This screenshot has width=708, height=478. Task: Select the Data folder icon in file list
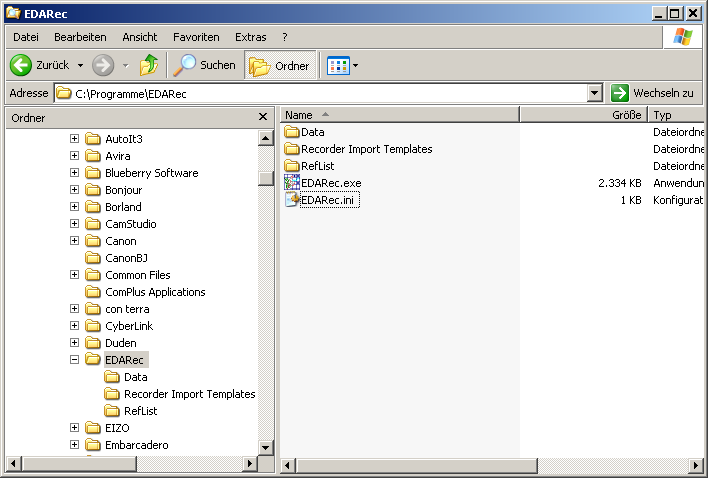[x=292, y=132]
